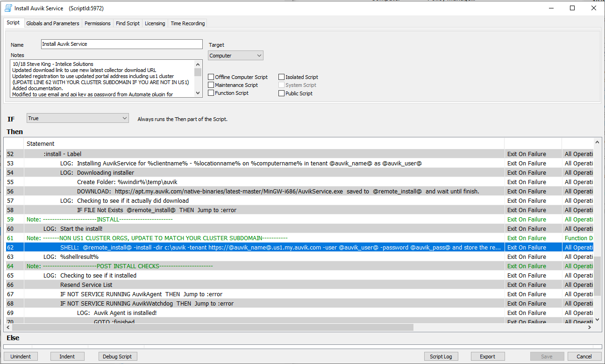605x364 pixels.
Task: Select line 57 'Checking to see if it actually did download'
Action: (x=299, y=200)
